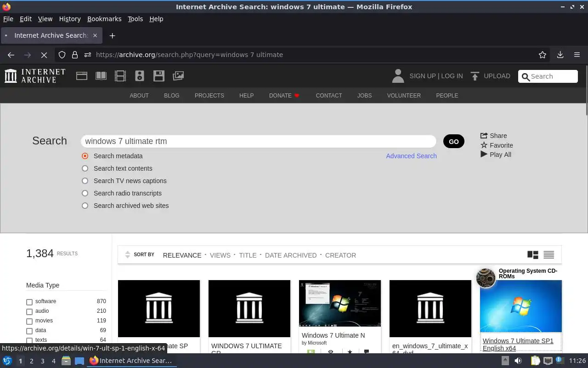Toggle the sort direction arrows
Image resolution: width=588 pixels, height=368 pixels.
click(x=127, y=255)
